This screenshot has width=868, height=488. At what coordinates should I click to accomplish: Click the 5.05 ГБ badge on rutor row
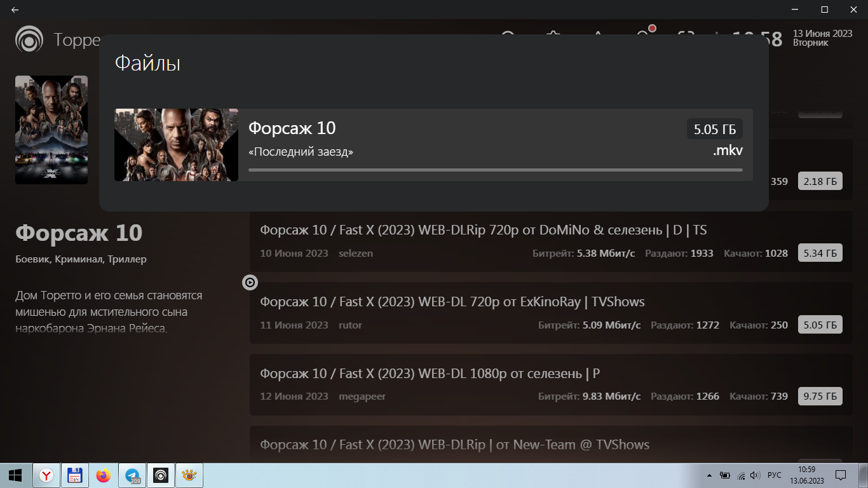820,325
